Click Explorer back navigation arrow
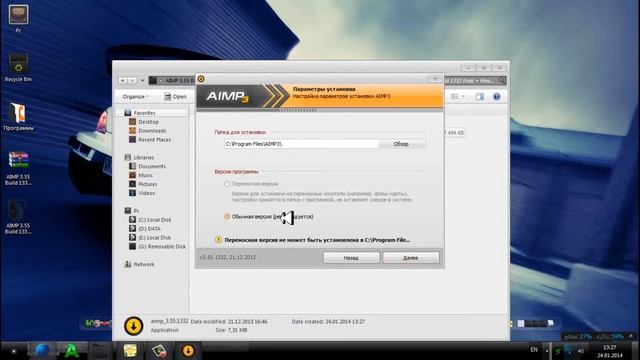 tap(122, 80)
